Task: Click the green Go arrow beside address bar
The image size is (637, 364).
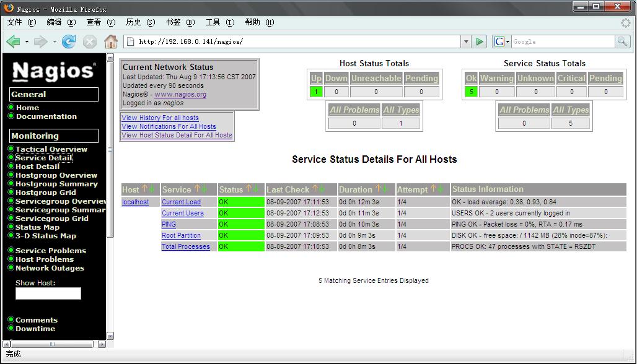Action: [480, 41]
